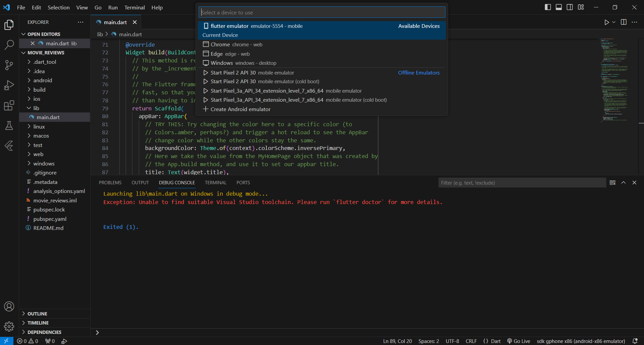Expand the Timeline section
This screenshot has width=644, height=345.
(54, 323)
